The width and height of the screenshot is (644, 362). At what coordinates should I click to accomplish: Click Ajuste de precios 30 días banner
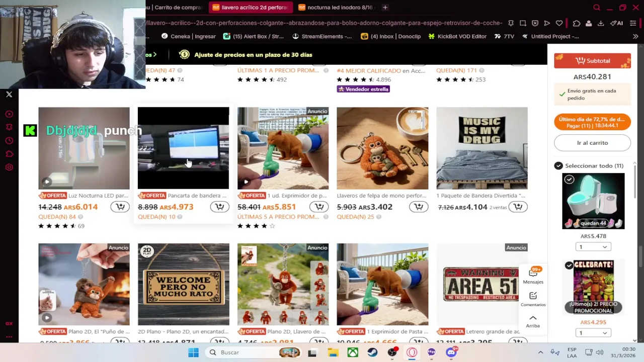[x=247, y=55]
